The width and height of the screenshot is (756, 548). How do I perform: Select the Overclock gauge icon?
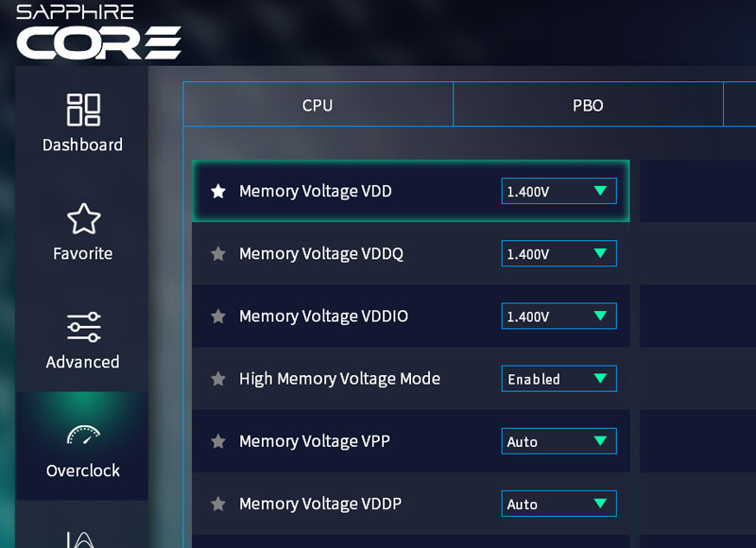[83, 437]
